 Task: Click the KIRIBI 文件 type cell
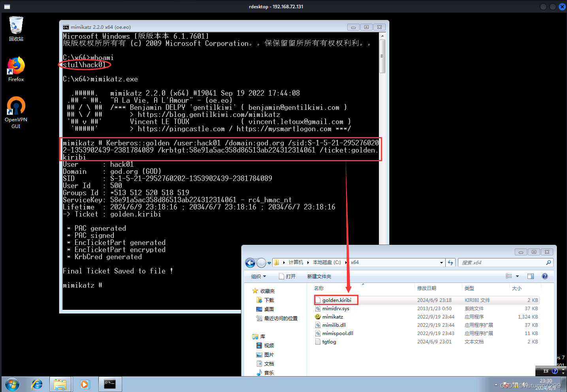[477, 300]
